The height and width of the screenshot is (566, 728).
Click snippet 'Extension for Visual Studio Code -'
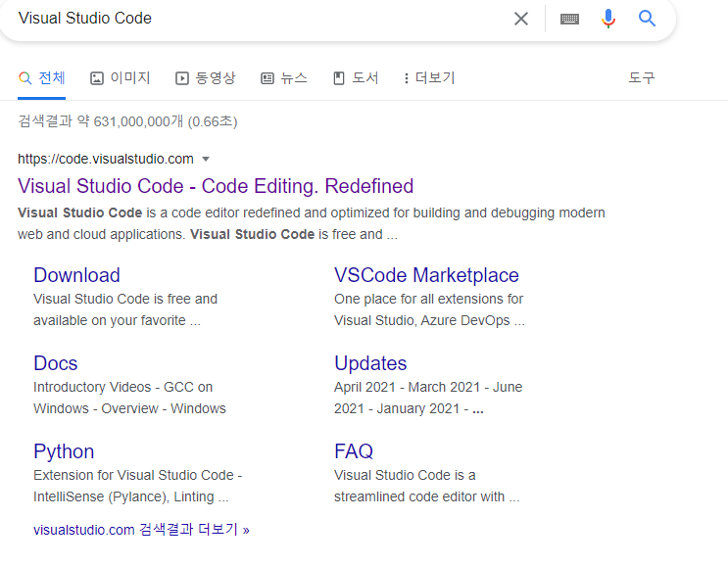[138, 475]
